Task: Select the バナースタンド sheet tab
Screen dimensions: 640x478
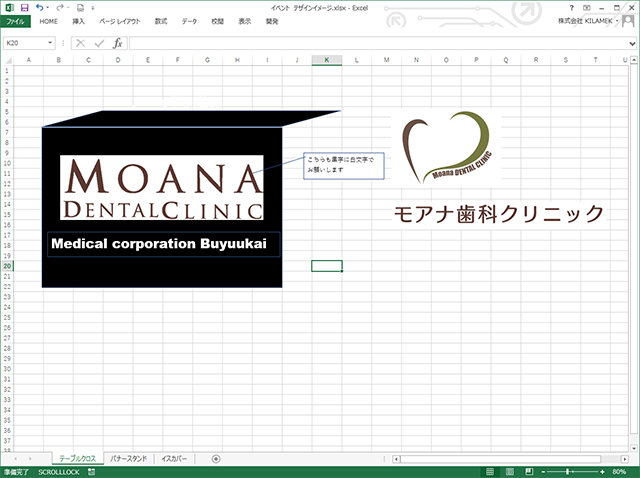Action: coord(128,458)
